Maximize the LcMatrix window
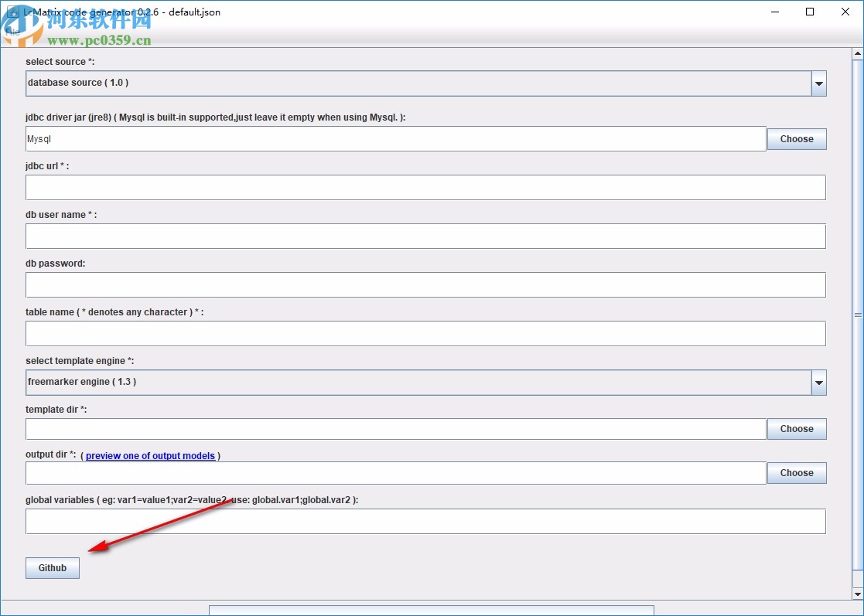The width and height of the screenshot is (864, 616). pyautogui.click(x=810, y=12)
